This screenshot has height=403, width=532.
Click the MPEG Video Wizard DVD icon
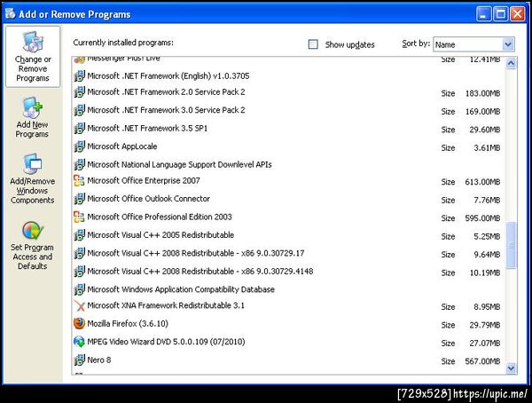click(80, 342)
